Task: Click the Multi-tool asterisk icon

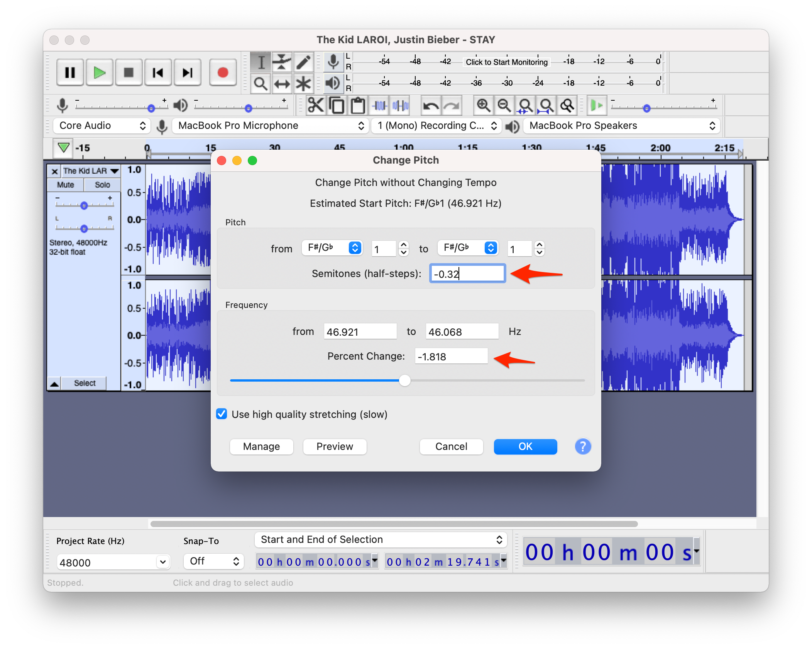Action: (x=303, y=83)
